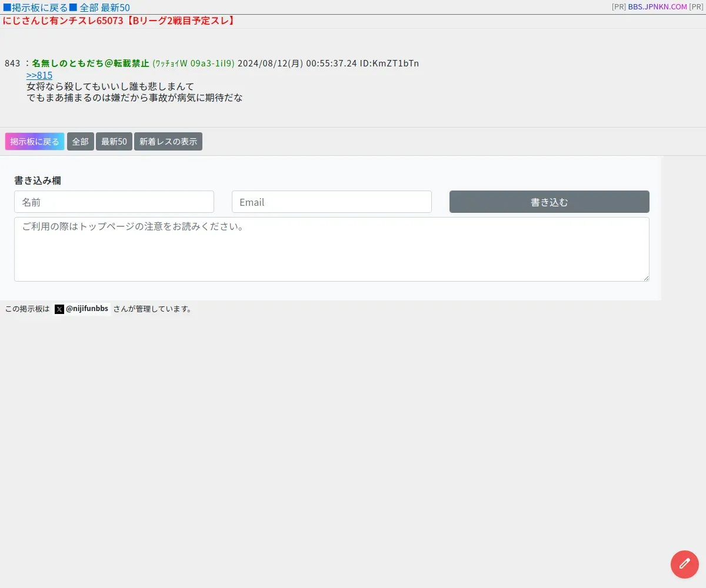Click the red floating pencil write button
The width and height of the screenshot is (706, 588).
[685, 564]
